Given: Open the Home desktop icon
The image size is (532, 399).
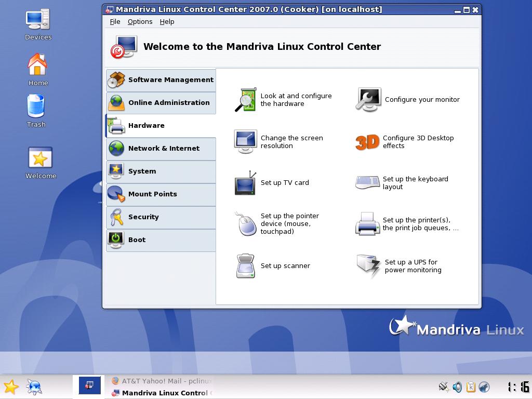Looking at the screenshot, I should coord(37,70).
